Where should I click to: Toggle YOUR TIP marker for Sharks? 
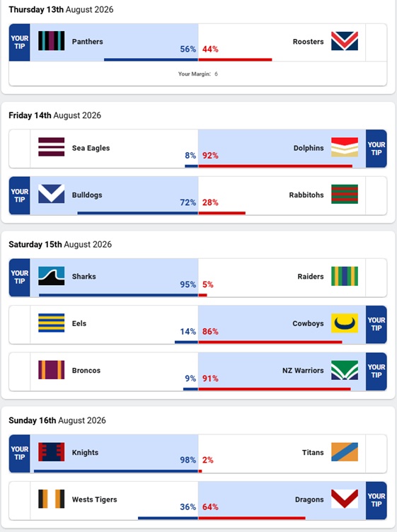pyautogui.click(x=19, y=277)
